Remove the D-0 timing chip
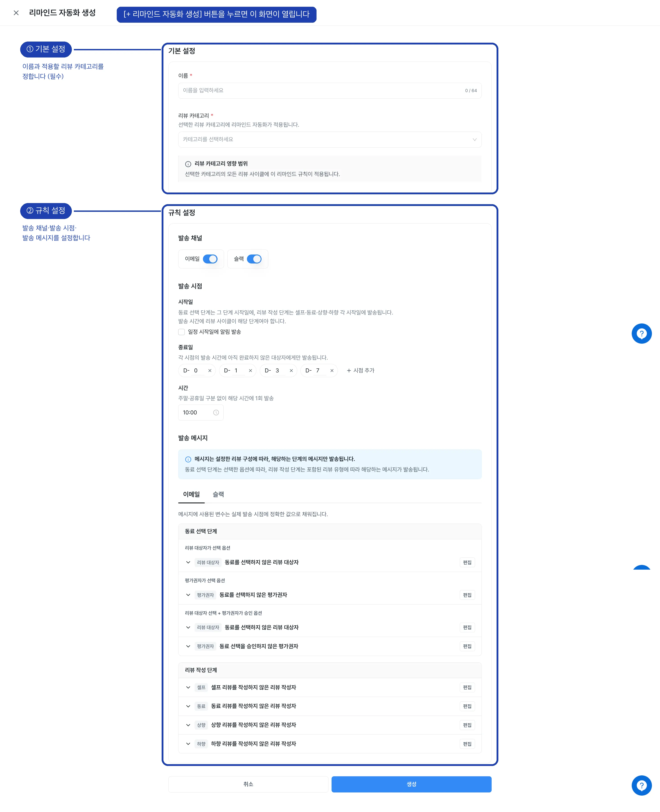This screenshot has height=812, width=660. click(210, 370)
